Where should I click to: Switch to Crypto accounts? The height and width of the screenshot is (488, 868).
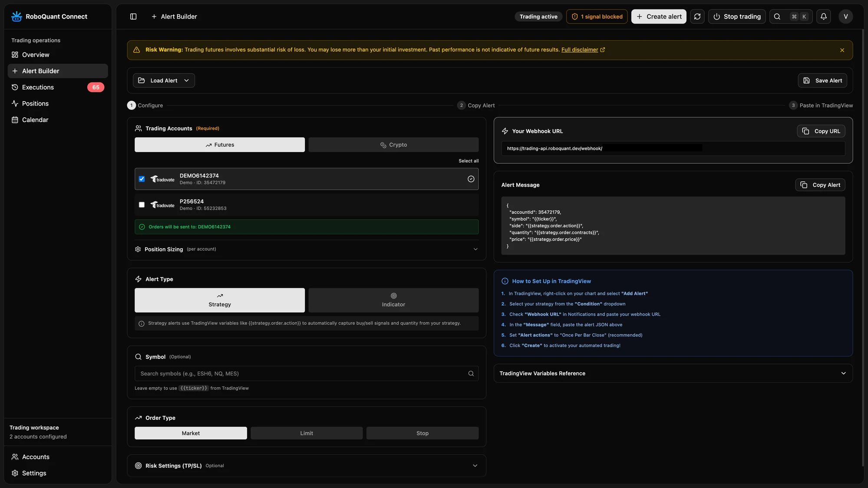click(393, 145)
